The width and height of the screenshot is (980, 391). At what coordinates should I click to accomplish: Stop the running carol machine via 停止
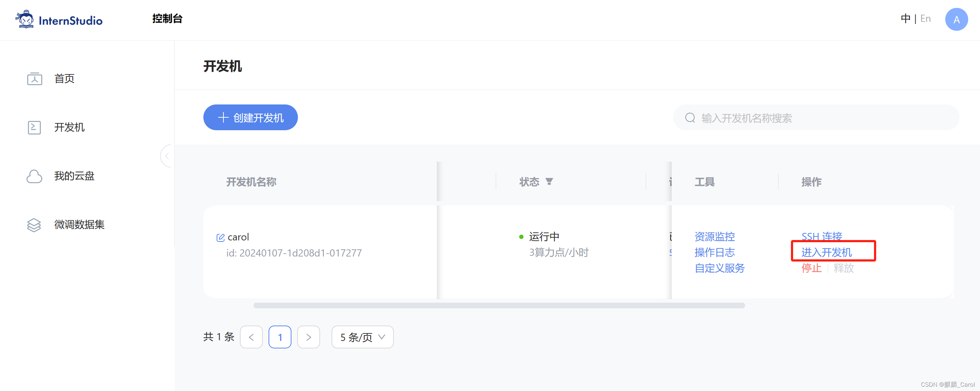[811, 269]
